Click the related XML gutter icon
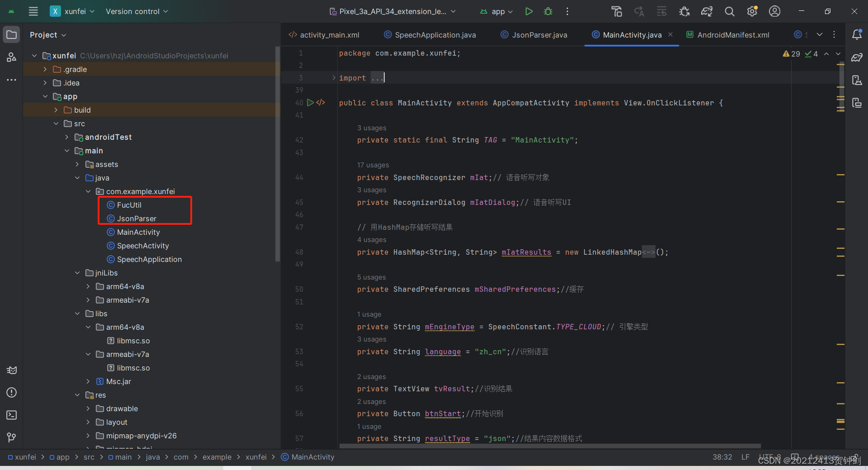 321,103
